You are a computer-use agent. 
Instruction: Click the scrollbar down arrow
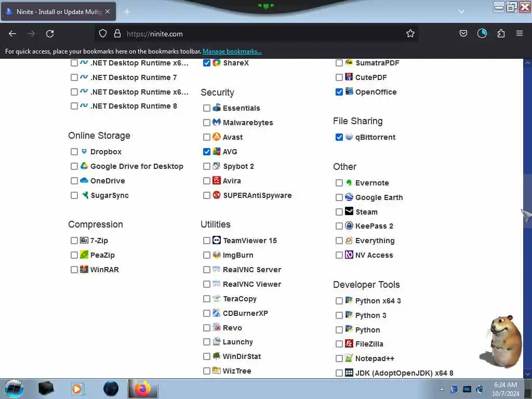point(527,374)
